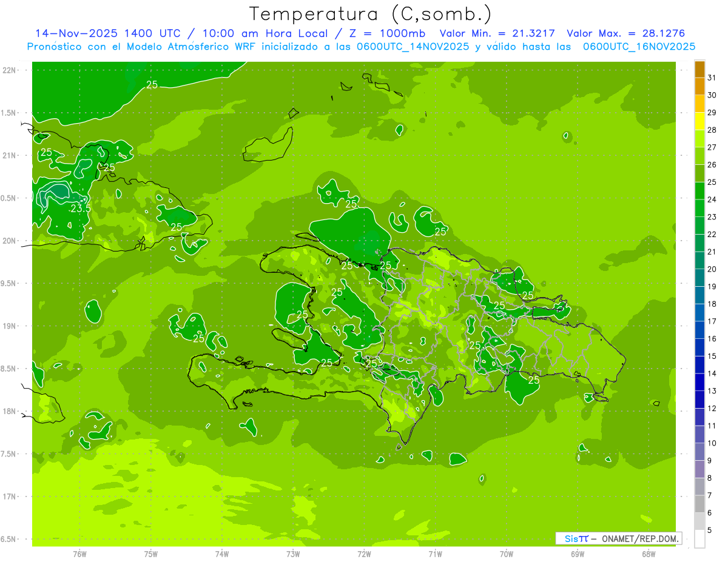Click the color scale segment between 30 and 31
Viewport: 728px width, 562px height.
click(x=699, y=87)
